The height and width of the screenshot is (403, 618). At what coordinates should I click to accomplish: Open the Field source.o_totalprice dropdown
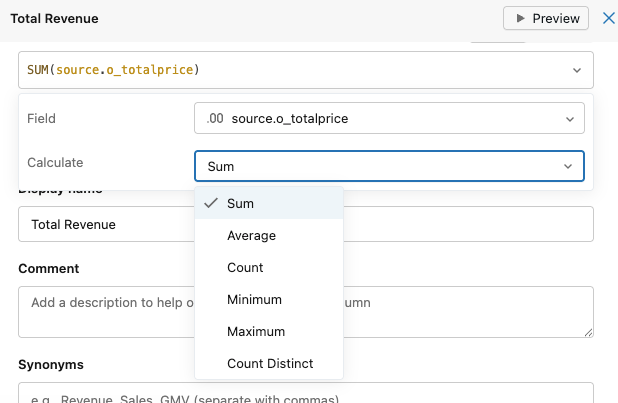[389, 119]
